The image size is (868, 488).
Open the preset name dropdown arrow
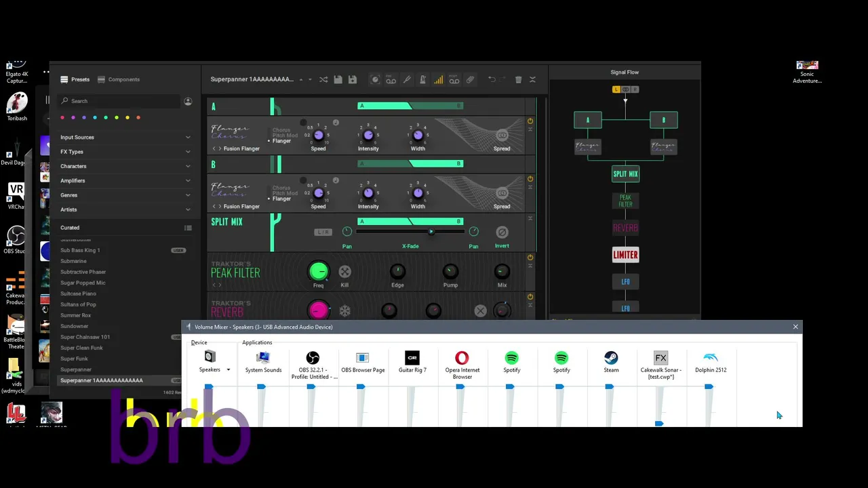(310, 79)
